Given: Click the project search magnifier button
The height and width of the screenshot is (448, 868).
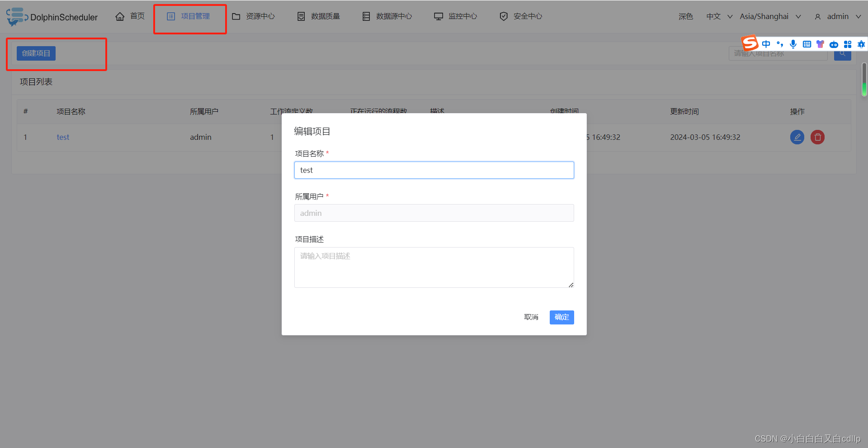Looking at the screenshot, I should coord(842,53).
